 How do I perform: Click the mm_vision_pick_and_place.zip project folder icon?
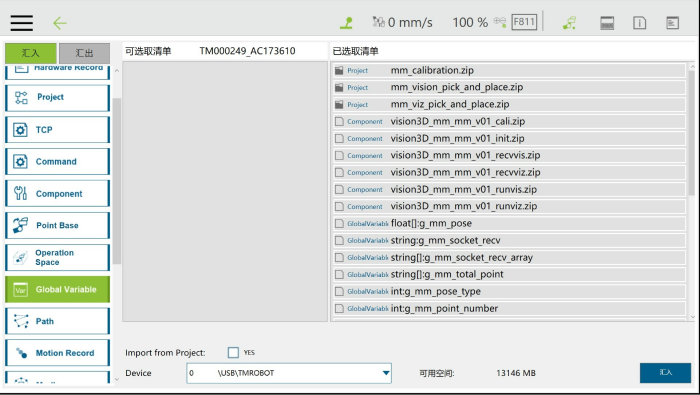point(339,87)
